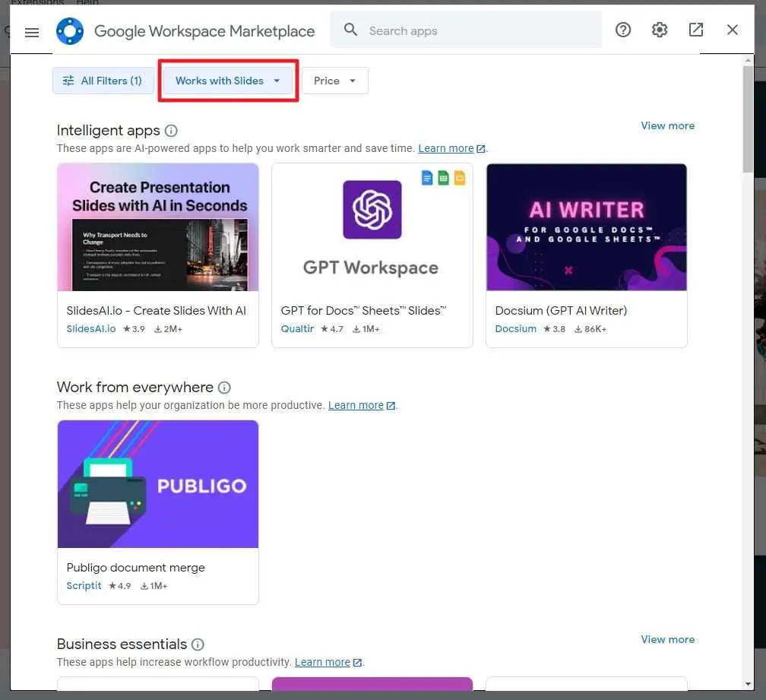Expand the Price filter dropdown
The width and height of the screenshot is (766, 700).
coord(335,81)
